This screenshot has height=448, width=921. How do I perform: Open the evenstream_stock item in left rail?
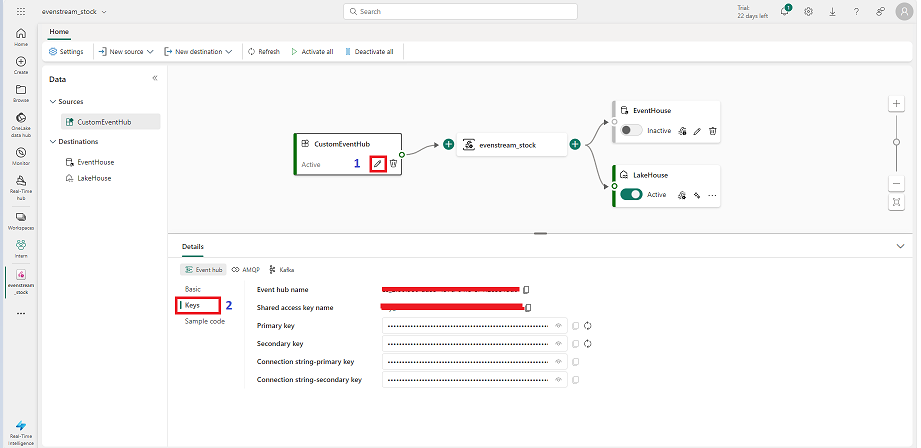(21, 282)
